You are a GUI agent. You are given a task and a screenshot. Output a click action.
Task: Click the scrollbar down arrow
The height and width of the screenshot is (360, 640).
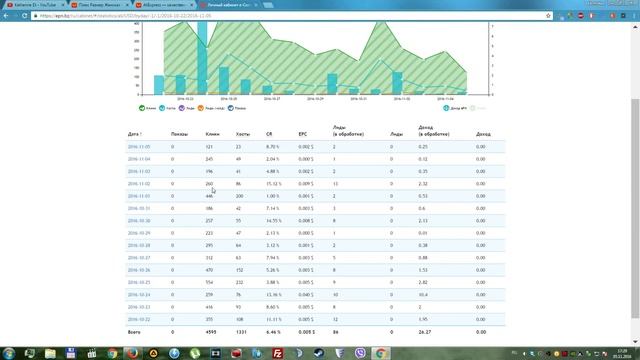635,342
